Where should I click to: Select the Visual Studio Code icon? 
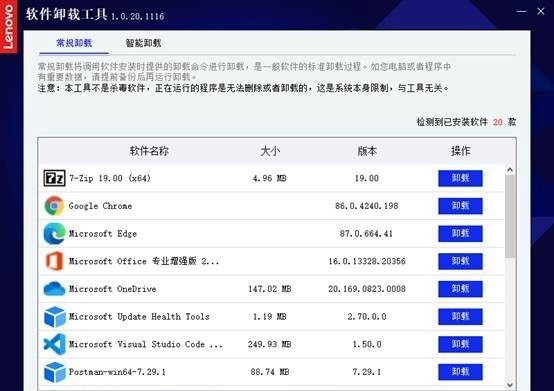pos(54,344)
